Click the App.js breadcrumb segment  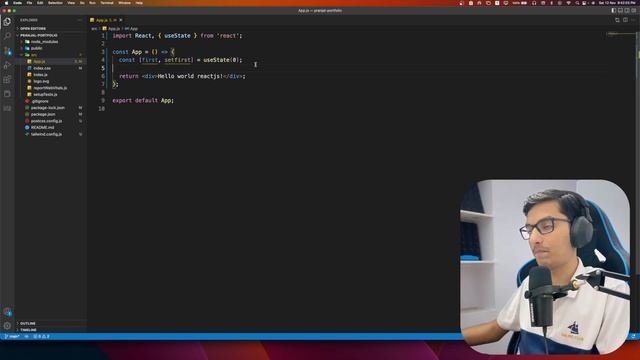click(x=112, y=29)
